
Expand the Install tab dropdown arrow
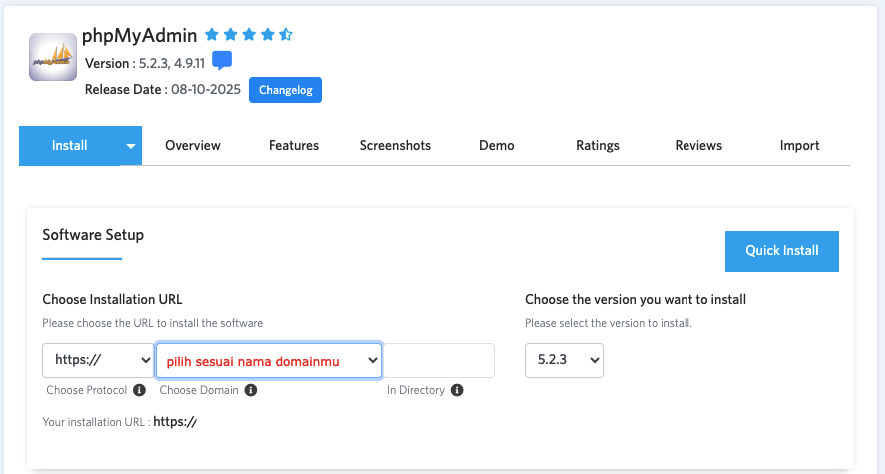coord(130,146)
